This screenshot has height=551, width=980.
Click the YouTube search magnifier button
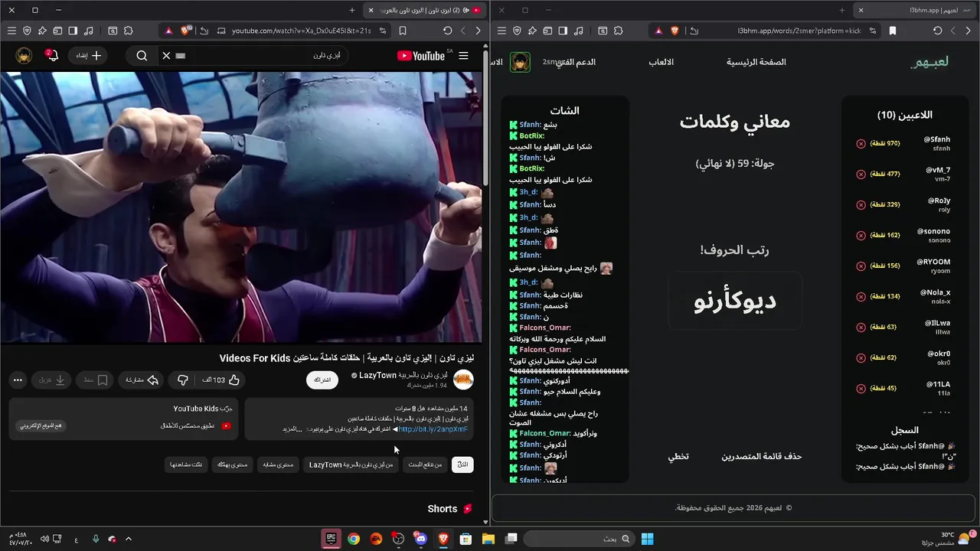coord(142,56)
